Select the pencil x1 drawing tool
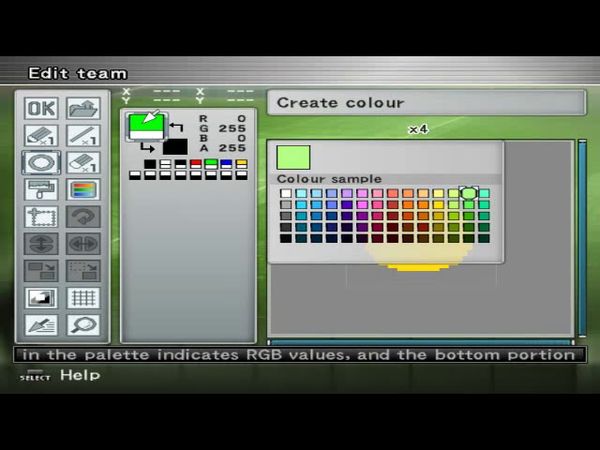Image resolution: width=600 pixels, height=450 pixels. (41, 135)
